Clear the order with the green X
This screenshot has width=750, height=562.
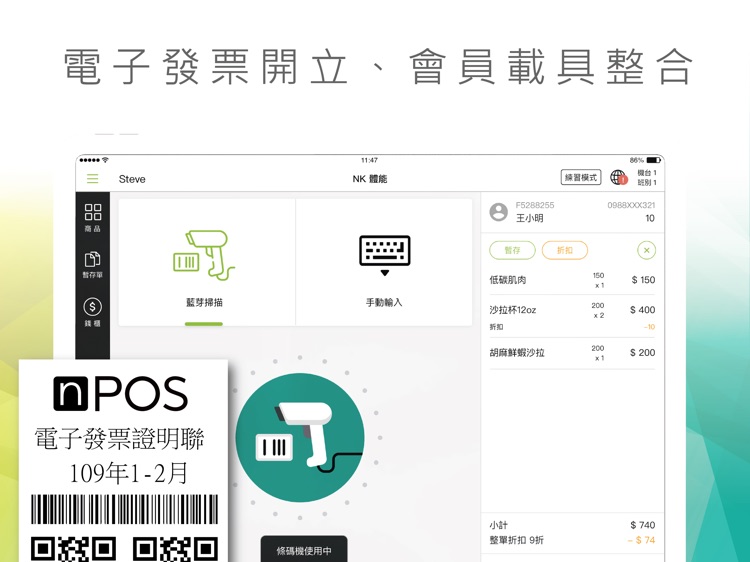(x=646, y=250)
